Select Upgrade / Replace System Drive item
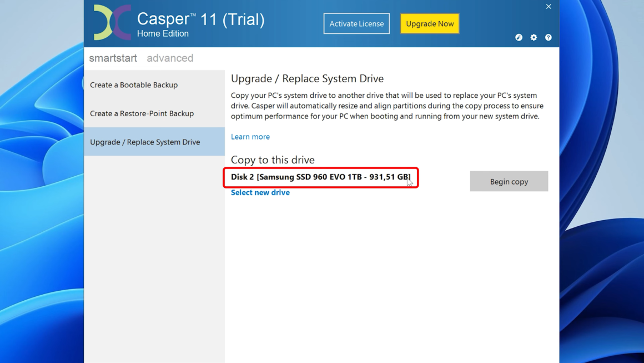The height and width of the screenshot is (363, 644). [x=154, y=142]
